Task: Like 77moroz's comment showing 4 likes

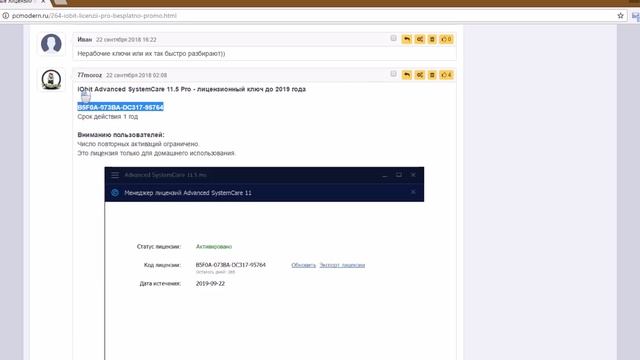Action: click(446, 75)
